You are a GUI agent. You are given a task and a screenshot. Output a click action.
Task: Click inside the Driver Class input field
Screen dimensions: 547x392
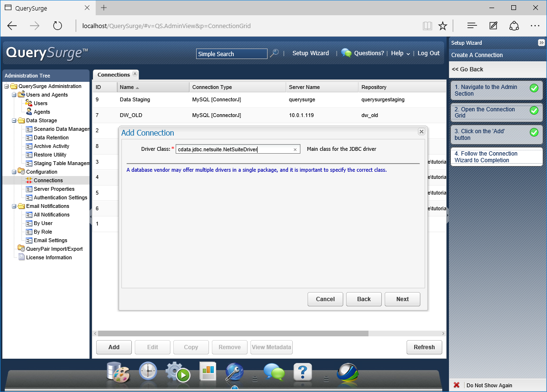233,149
